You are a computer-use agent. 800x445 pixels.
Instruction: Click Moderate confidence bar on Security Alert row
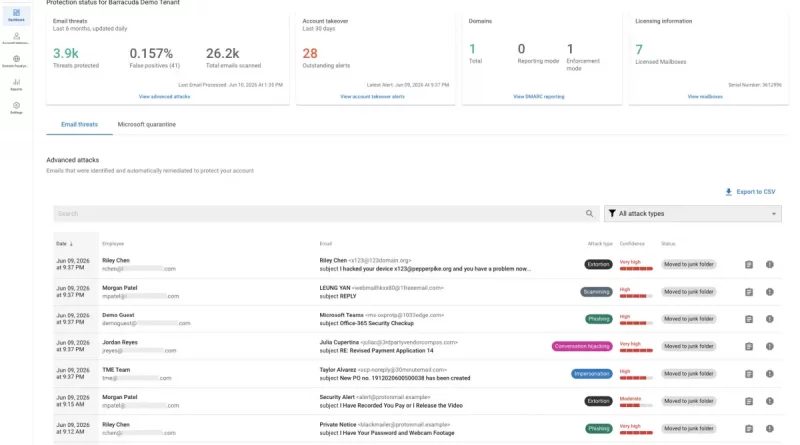[636, 405]
